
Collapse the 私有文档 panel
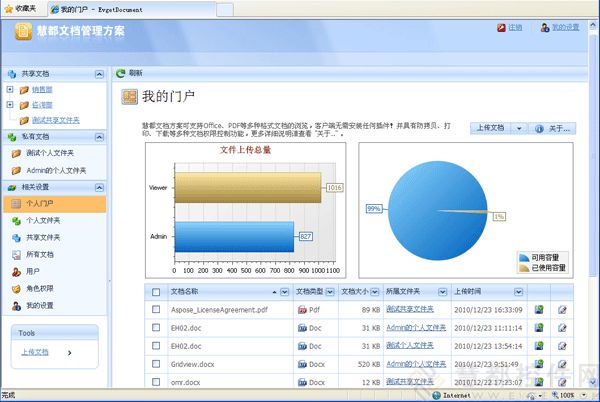(x=99, y=137)
